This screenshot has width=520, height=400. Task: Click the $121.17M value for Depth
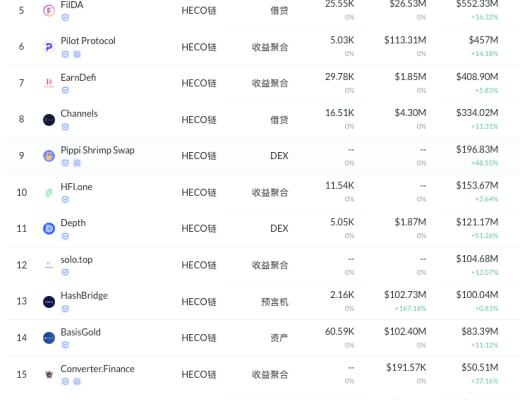tap(477, 222)
